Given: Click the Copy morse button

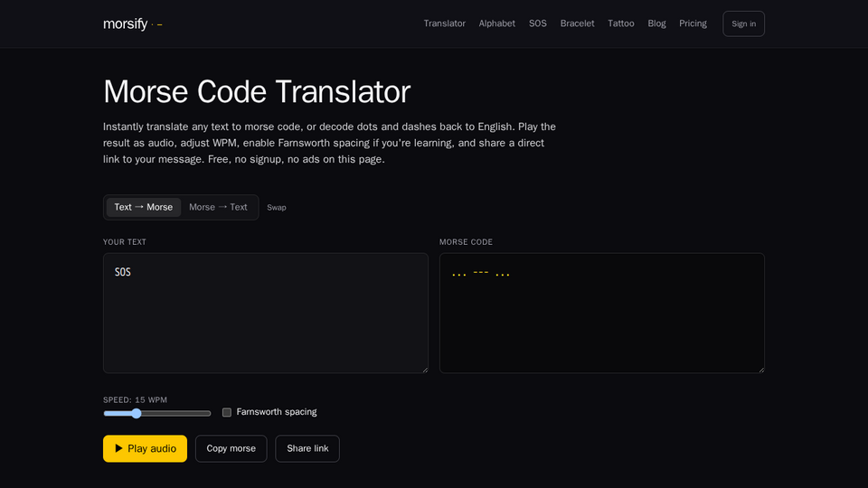Looking at the screenshot, I should tap(231, 449).
